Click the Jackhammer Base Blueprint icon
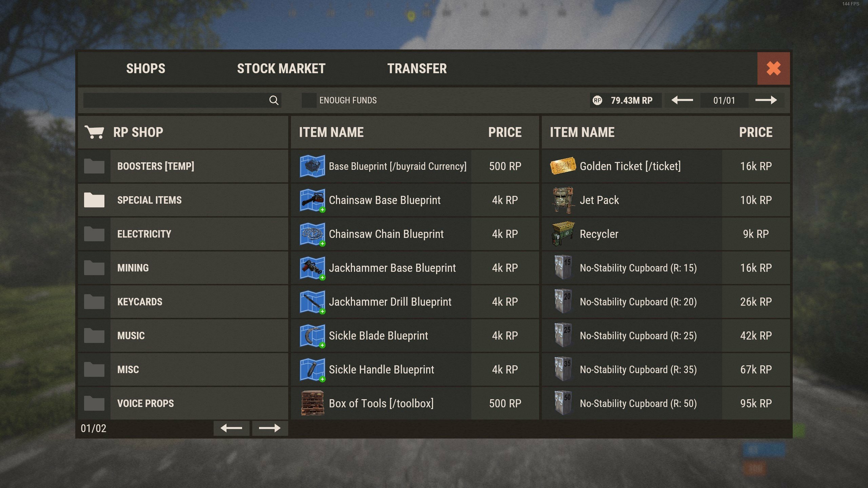The image size is (868, 488). (312, 268)
